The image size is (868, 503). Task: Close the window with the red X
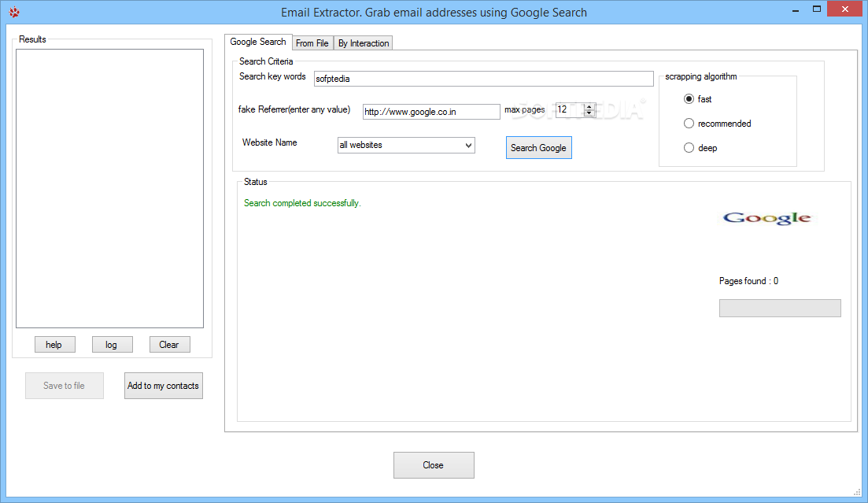tap(844, 9)
